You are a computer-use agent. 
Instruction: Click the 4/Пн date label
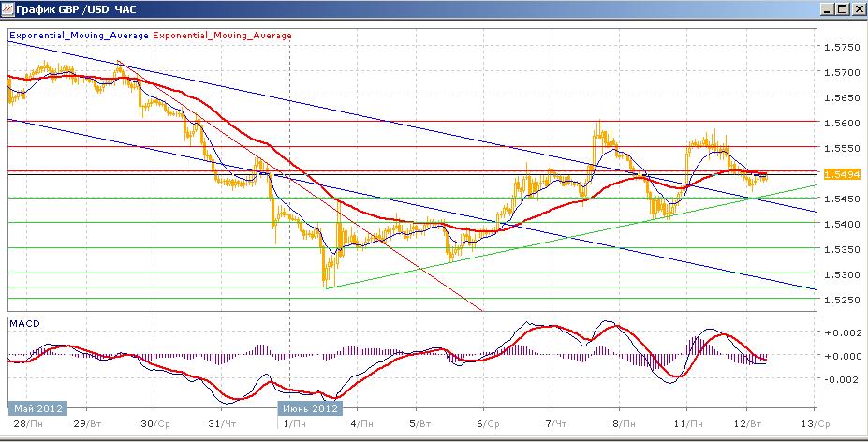[362, 423]
